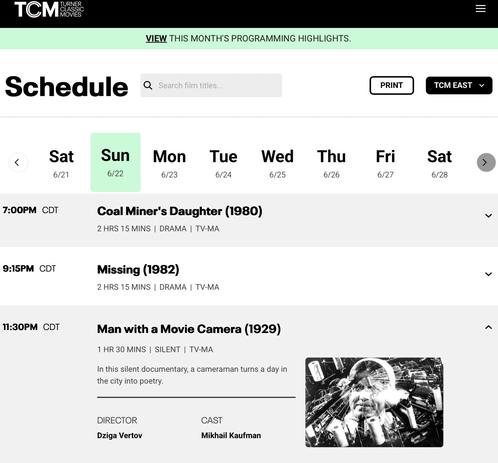
Task: Show the Fri 6/27 schedule
Action: tap(385, 163)
